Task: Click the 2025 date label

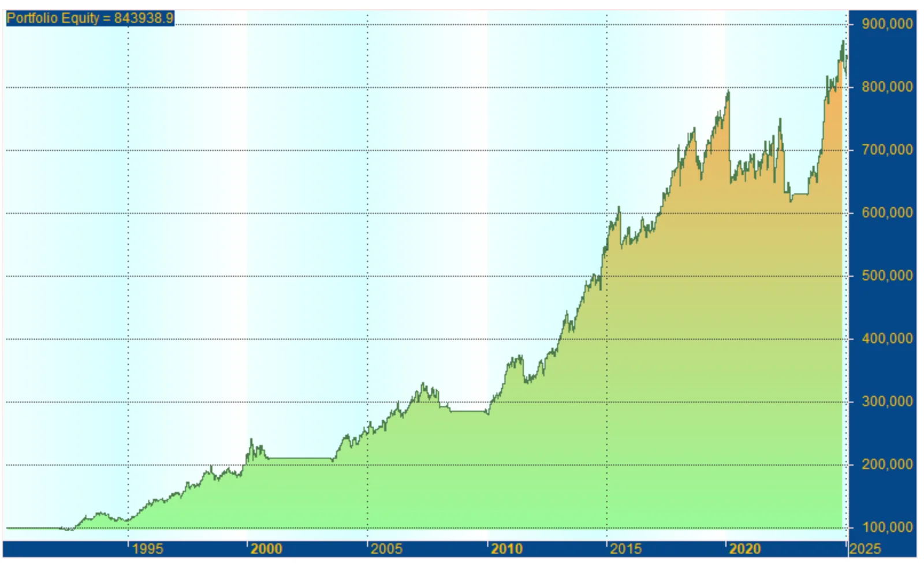Action: tap(865, 548)
